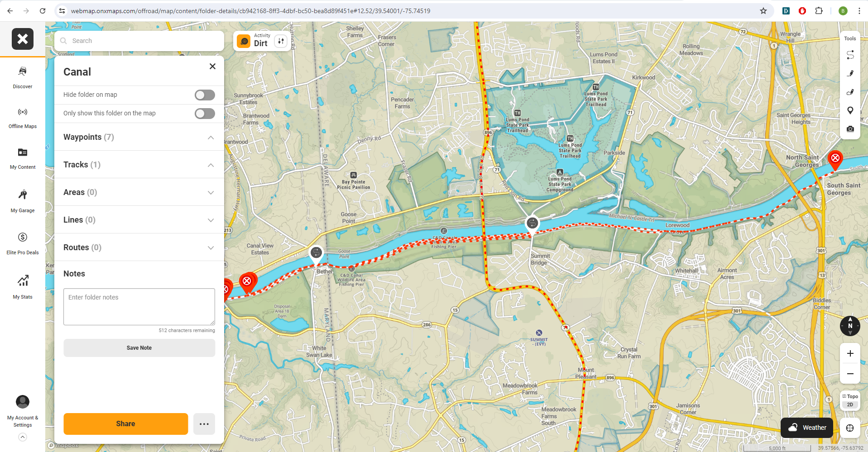Expand the Routes section
The image size is (868, 452).
[x=211, y=248]
